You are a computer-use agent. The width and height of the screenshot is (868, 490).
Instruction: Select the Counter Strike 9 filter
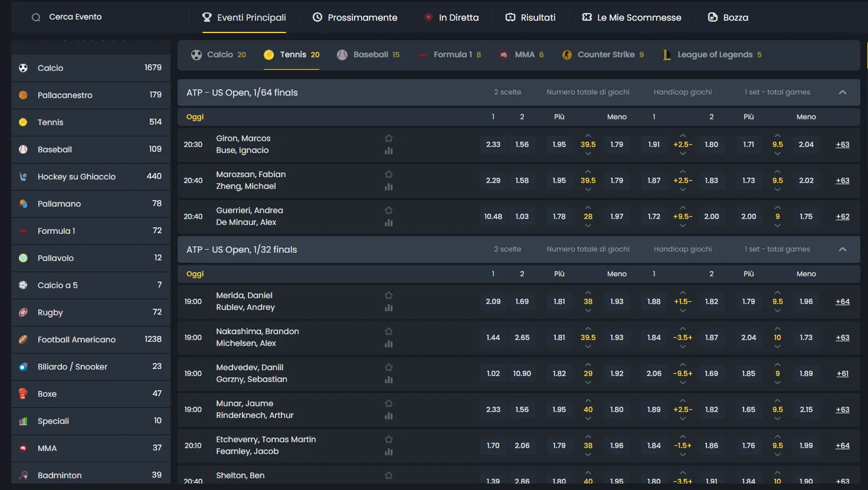click(x=602, y=55)
